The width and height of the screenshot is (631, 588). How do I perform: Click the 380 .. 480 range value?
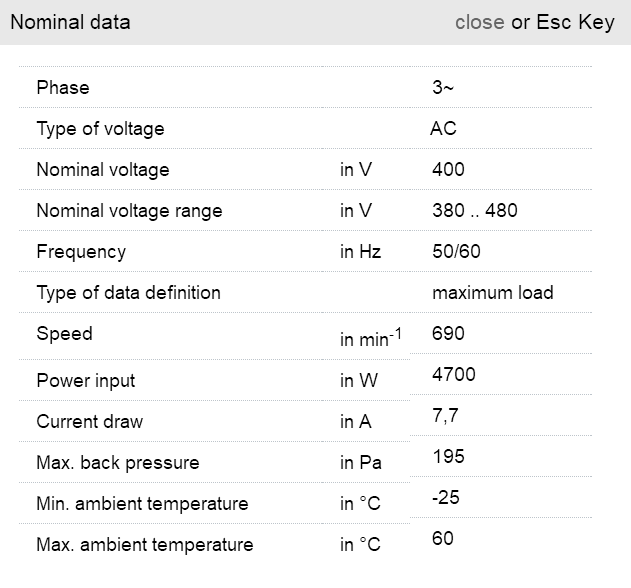coord(474,211)
